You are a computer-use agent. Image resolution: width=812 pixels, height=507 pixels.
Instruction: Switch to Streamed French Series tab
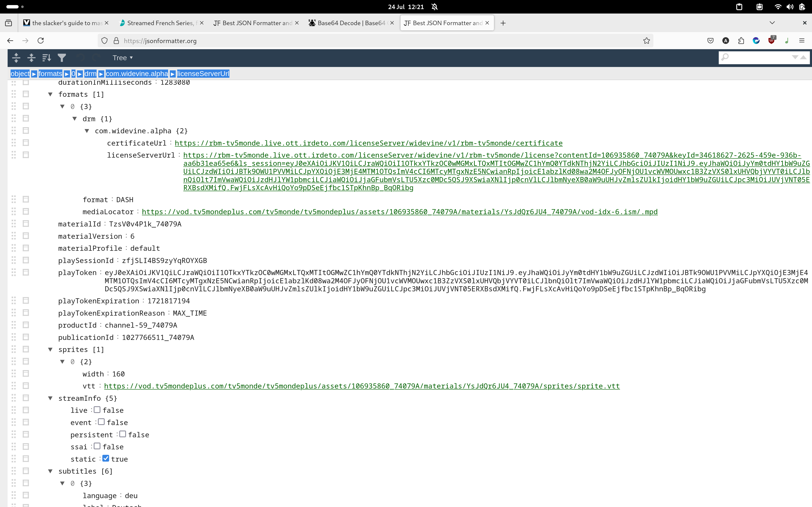coord(160,23)
